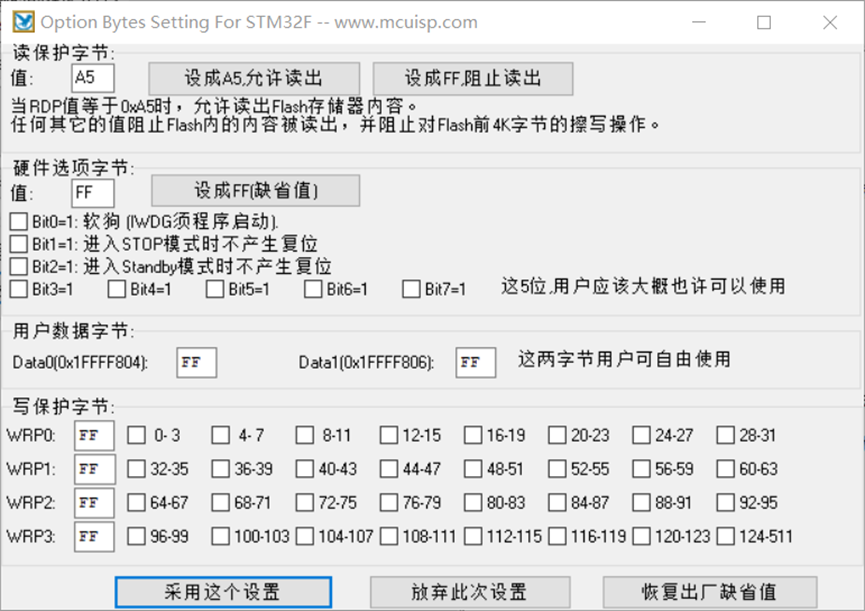
Task: Check the 112-115 pages checkbox
Action: pyautogui.click(x=473, y=536)
